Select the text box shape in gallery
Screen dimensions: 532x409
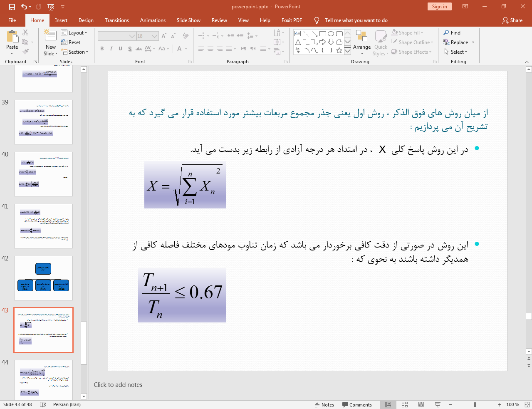[297, 34]
